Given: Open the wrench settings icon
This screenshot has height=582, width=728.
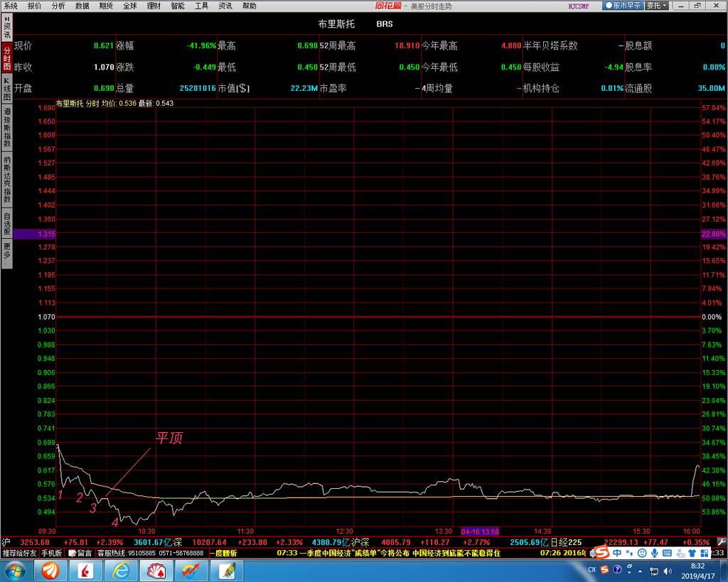Looking at the screenshot, I should click(722, 541).
